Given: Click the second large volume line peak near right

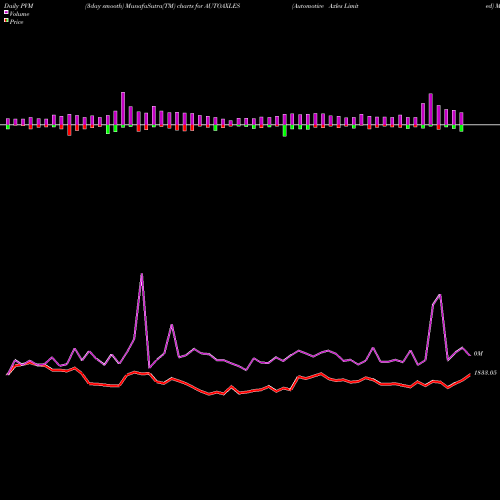Looking at the screenshot, I should coord(440,295).
